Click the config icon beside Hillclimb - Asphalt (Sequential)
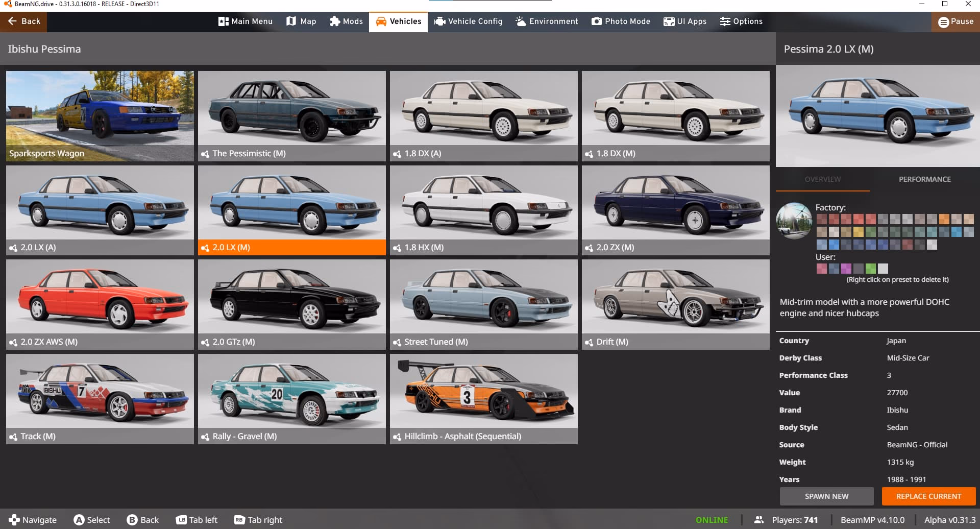 397,437
